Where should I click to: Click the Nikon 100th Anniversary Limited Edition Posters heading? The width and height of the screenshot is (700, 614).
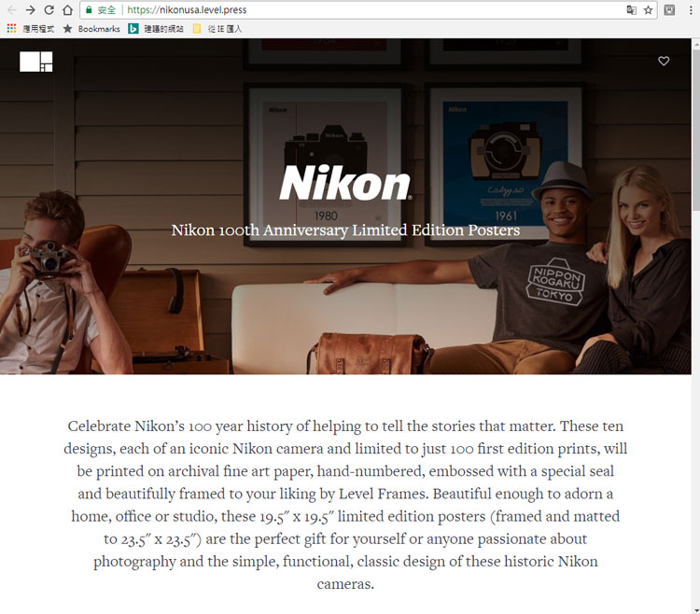(345, 230)
